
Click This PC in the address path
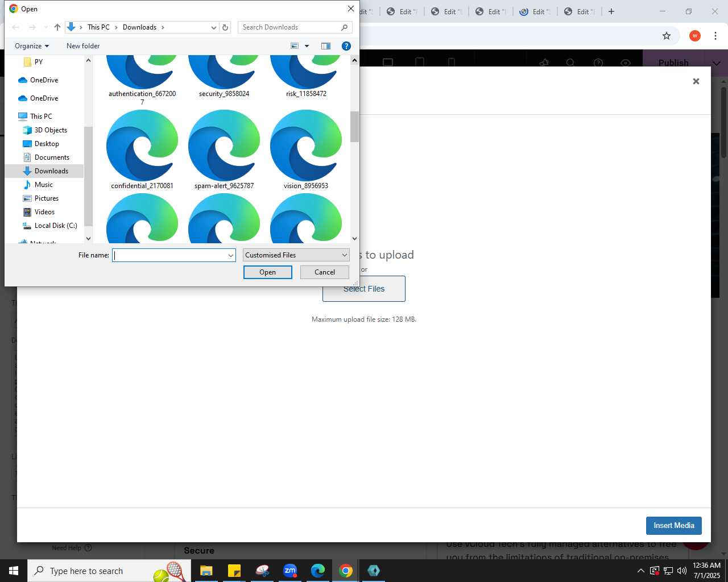tap(98, 27)
